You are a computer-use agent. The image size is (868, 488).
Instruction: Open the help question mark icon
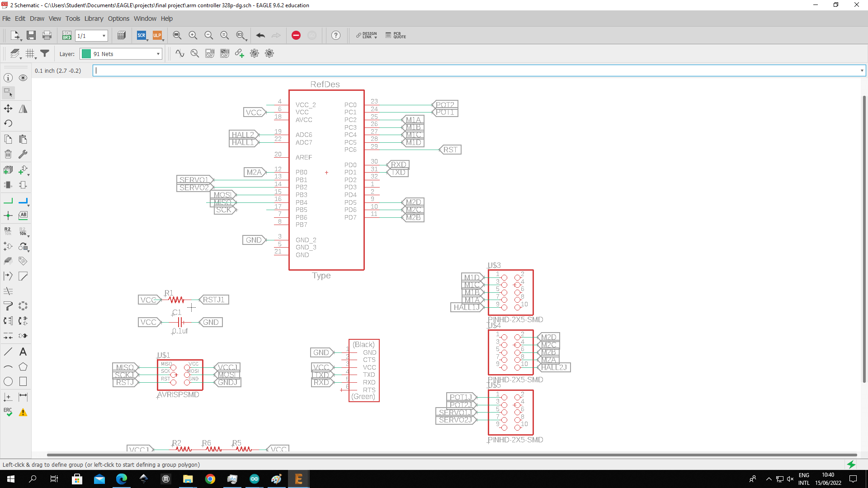[x=336, y=35]
